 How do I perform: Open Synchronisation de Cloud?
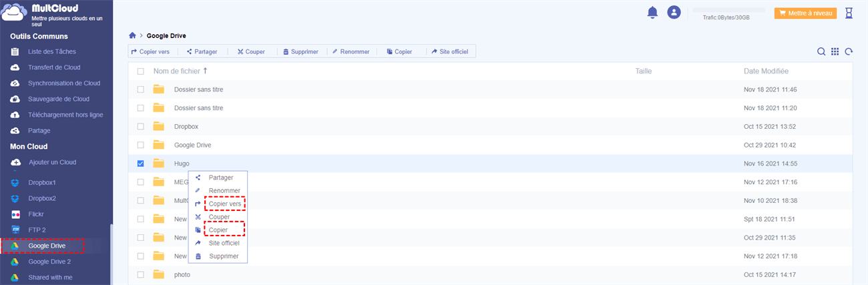64,83
